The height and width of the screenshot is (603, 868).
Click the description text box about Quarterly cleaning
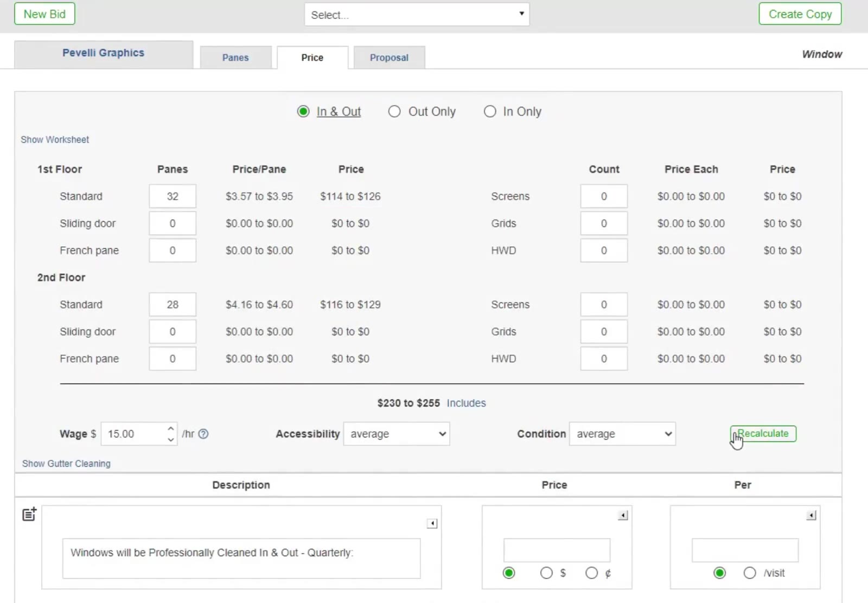click(x=241, y=559)
